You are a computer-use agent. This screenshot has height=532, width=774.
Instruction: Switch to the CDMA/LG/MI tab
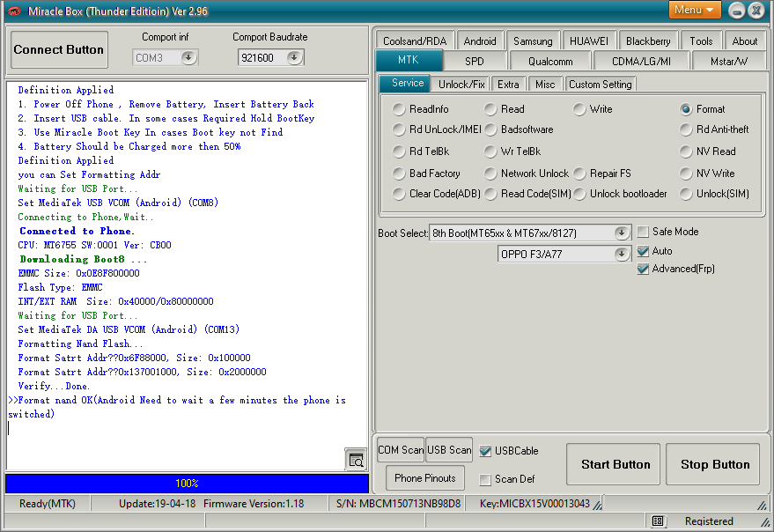(x=641, y=62)
